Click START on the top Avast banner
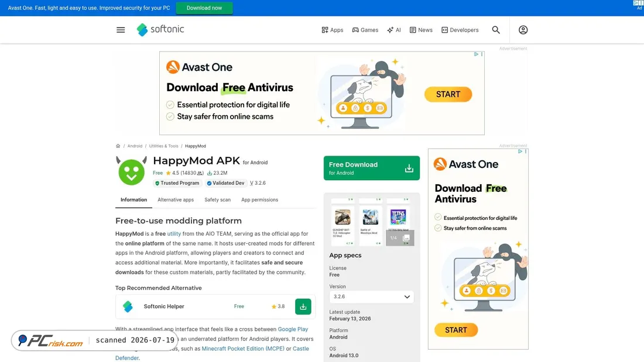 click(448, 94)
